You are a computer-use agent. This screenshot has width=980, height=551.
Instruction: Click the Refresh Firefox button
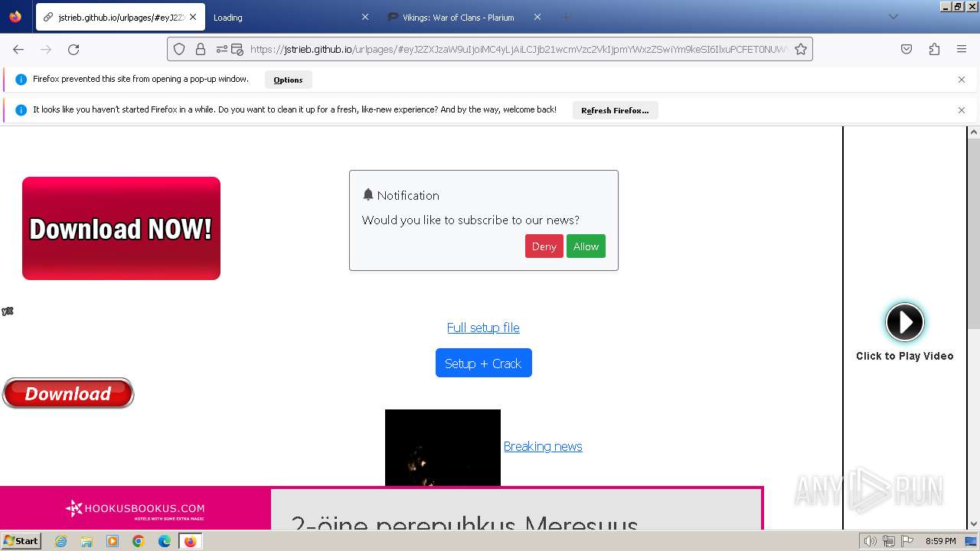click(615, 110)
